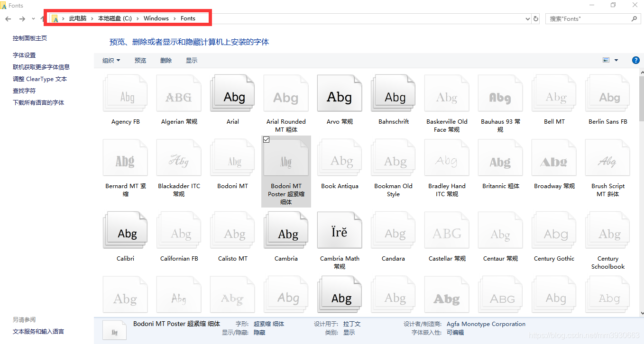This screenshot has height=344, width=644.
Task: Expand the view options dropdown arrow
Action: click(x=616, y=60)
